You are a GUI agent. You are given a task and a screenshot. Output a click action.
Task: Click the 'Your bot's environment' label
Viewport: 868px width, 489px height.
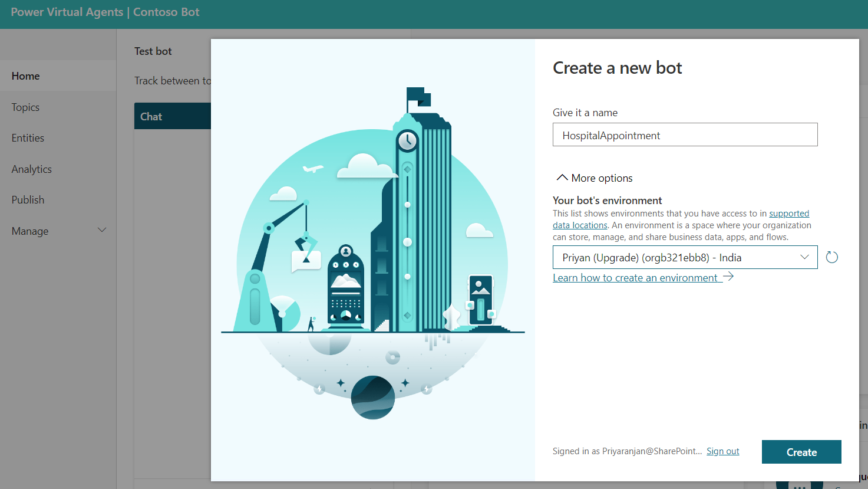(607, 201)
